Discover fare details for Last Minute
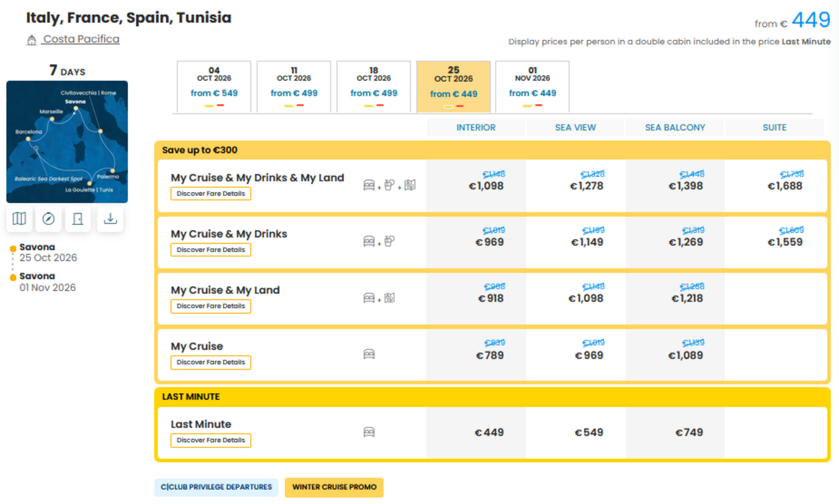The image size is (839, 504). tap(211, 440)
